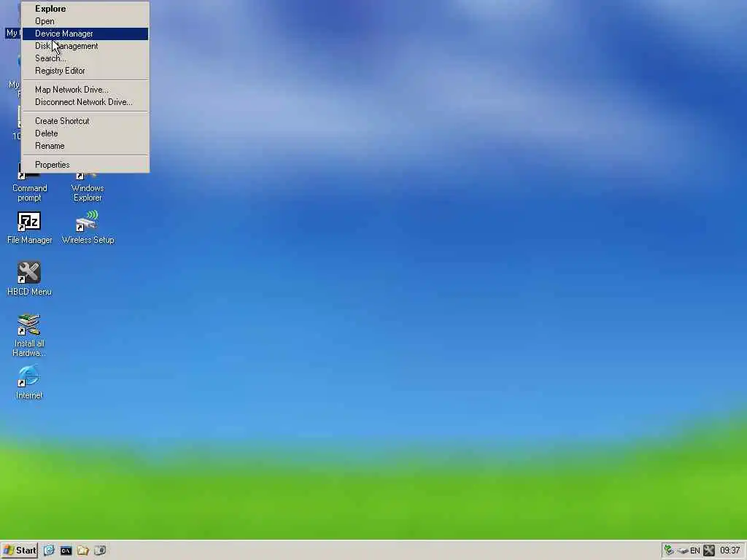Click the camera quick launch icon
The height and width of the screenshot is (560, 747).
click(100, 551)
